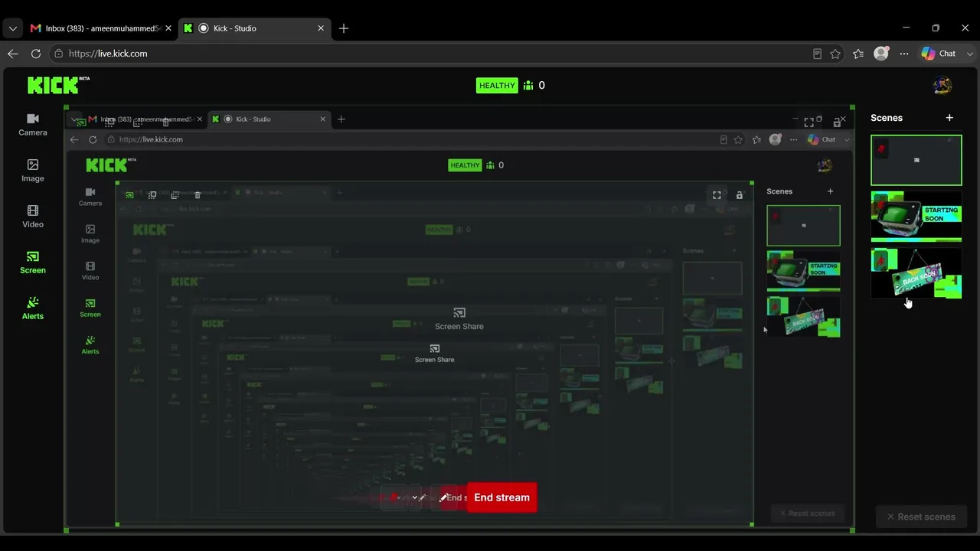
Task: Open a new browser tab
Action: (344, 28)
